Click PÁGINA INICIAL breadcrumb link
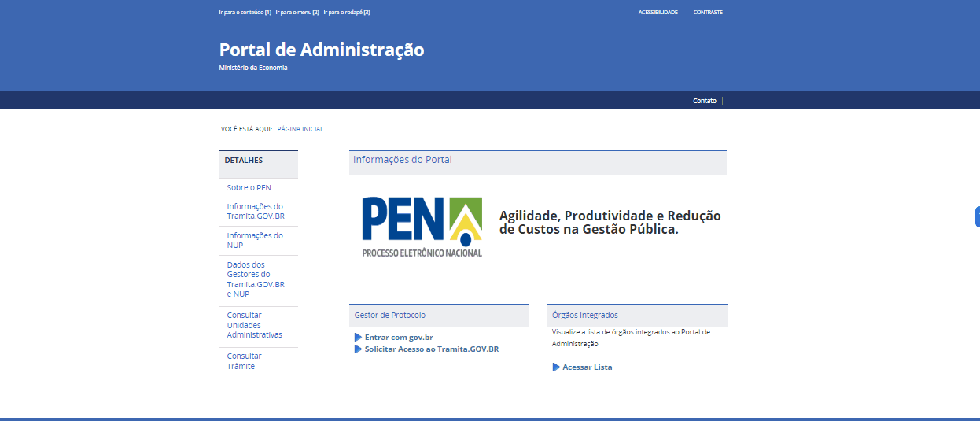The image size is (980, 421). pos(300,129)
